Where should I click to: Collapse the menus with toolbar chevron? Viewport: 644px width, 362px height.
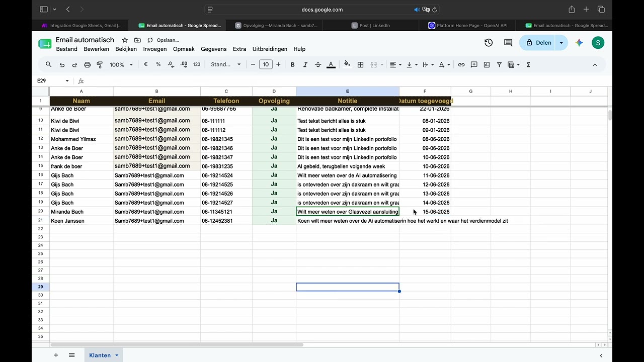[x=595, y=64]
